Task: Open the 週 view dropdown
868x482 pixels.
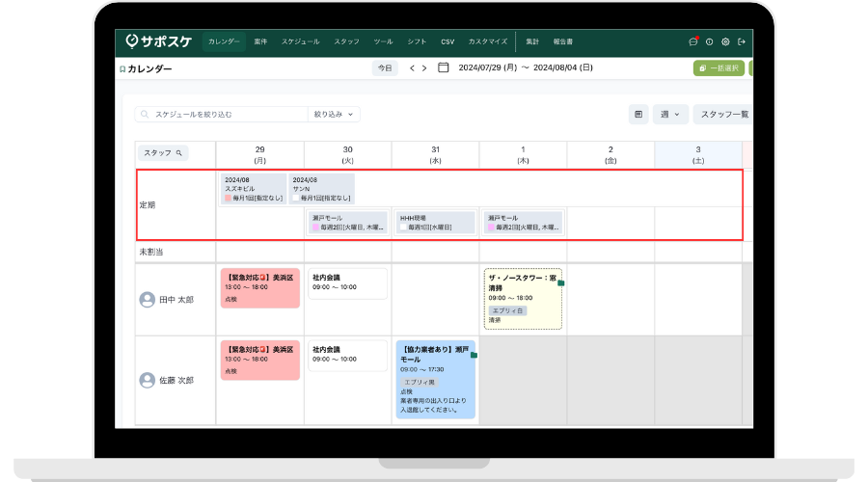Action: coord(670,114)
